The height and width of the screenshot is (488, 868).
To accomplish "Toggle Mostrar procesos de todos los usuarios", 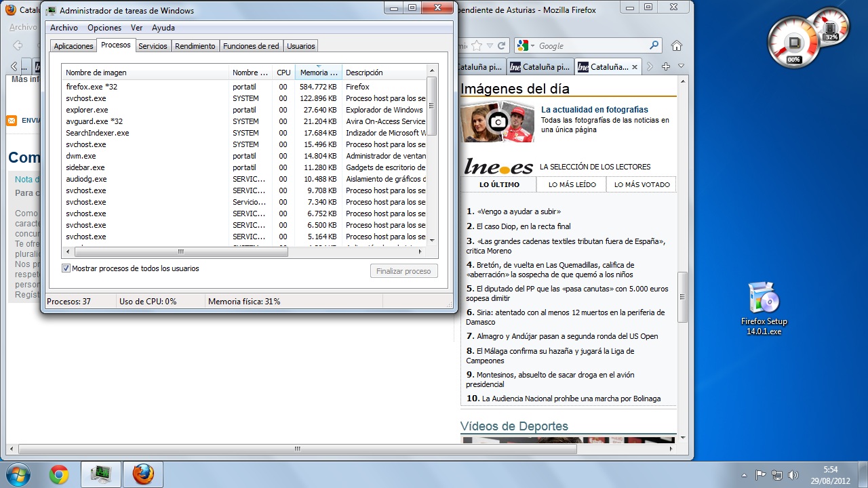I will [66, 268].
